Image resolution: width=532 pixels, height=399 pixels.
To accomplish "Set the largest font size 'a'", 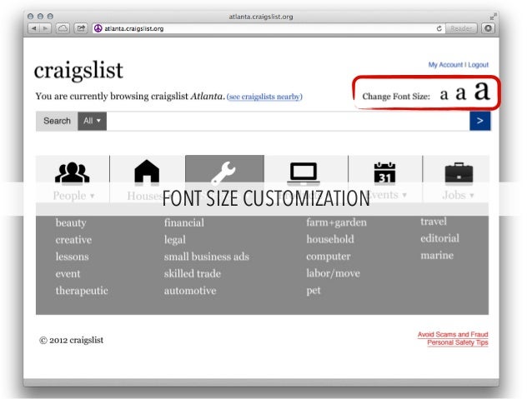I will tap(482, 91).
